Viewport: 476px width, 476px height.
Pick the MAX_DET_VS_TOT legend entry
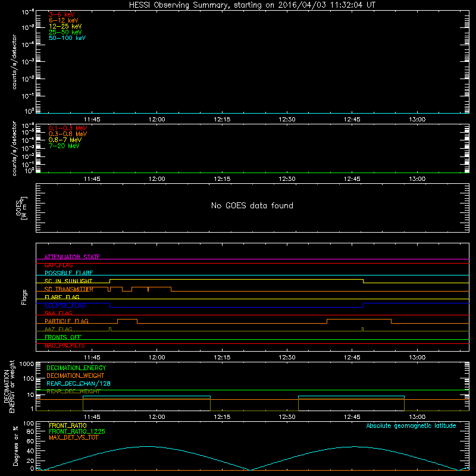pyautogui.click(x=73, y=437)
